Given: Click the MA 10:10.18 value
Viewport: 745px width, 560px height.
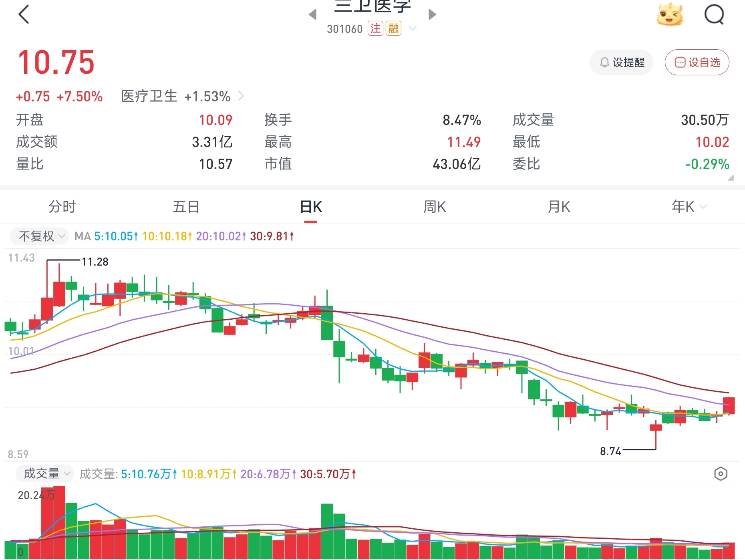Looking at the screenshot, I should click(x=167, y=236).
